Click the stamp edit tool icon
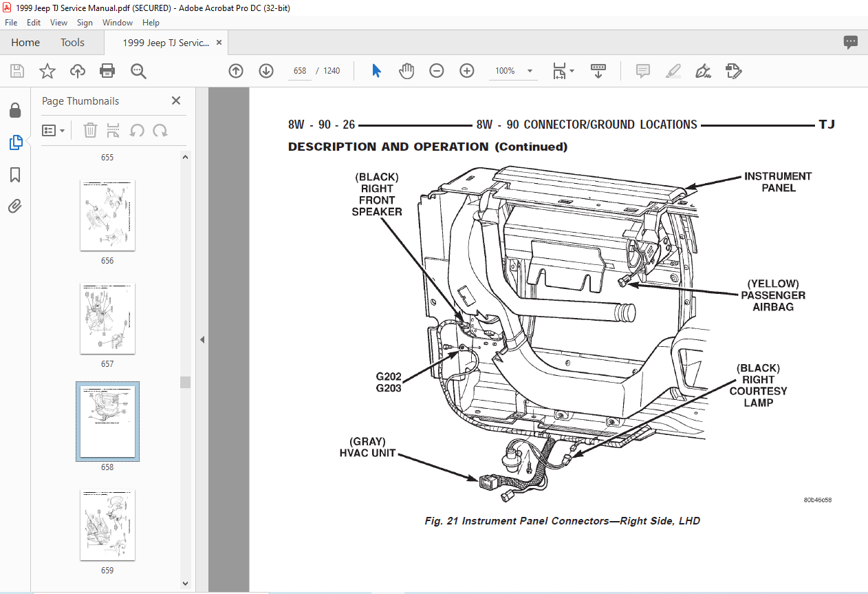This screenshot has height=594, width=868. click(x=733, y=71)
